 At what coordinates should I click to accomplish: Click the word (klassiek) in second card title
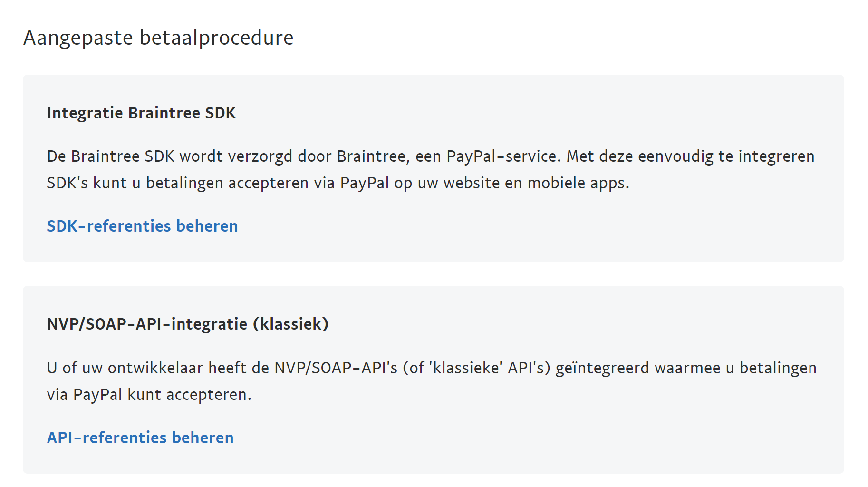point(290,324)
